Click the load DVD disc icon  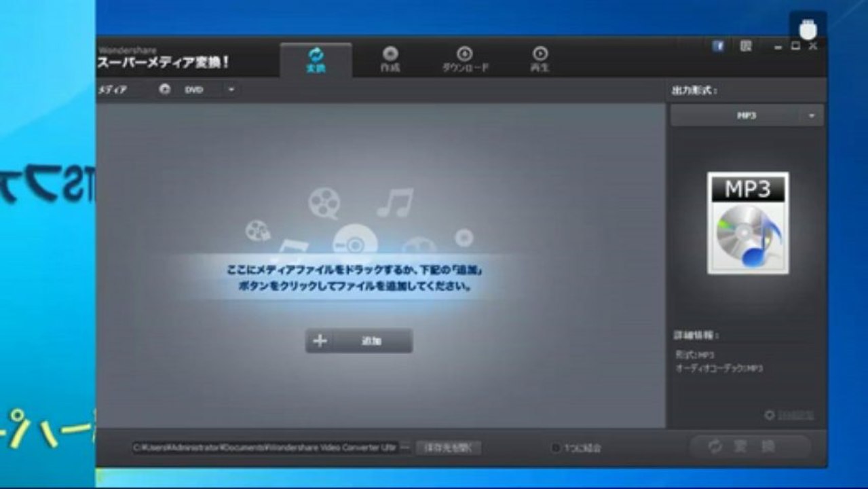coord(165,90)
